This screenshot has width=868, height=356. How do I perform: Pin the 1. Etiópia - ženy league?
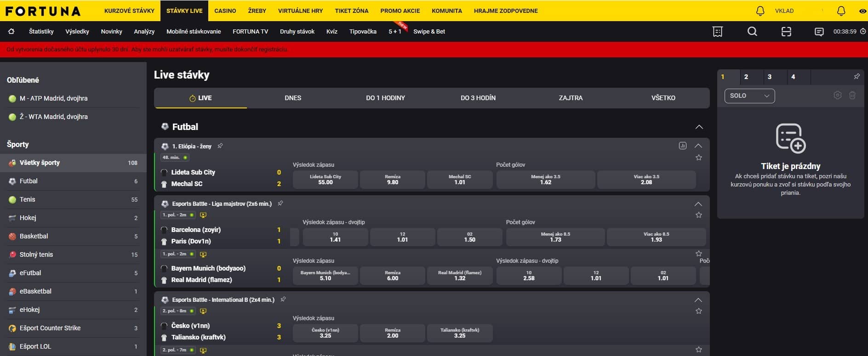220,146
